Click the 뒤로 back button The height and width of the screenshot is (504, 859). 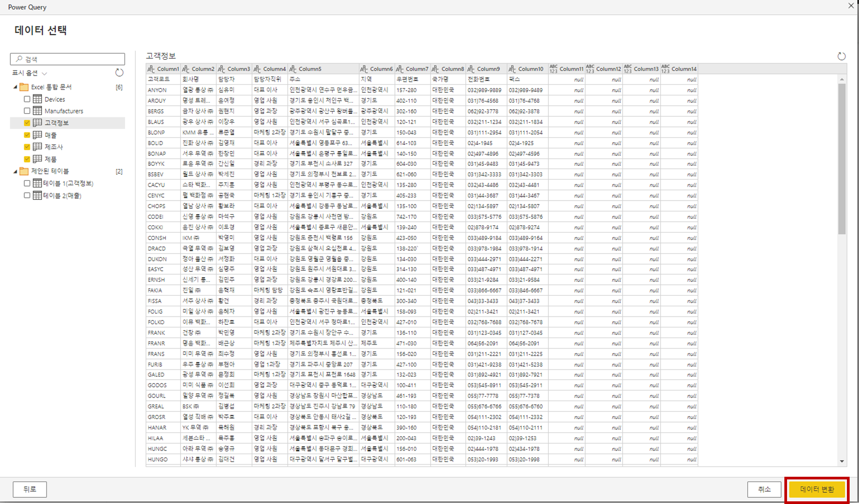coord(29,489)
